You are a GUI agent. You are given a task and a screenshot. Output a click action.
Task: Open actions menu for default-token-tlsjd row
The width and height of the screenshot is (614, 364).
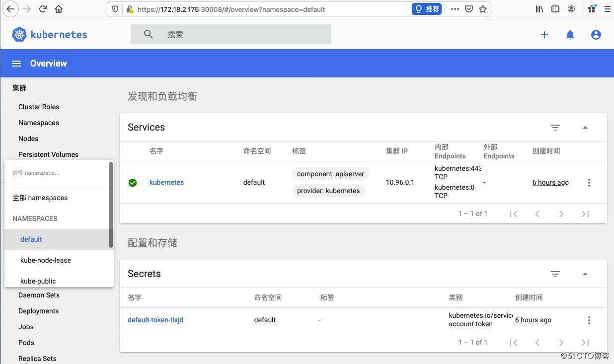[x=589, y=320]
